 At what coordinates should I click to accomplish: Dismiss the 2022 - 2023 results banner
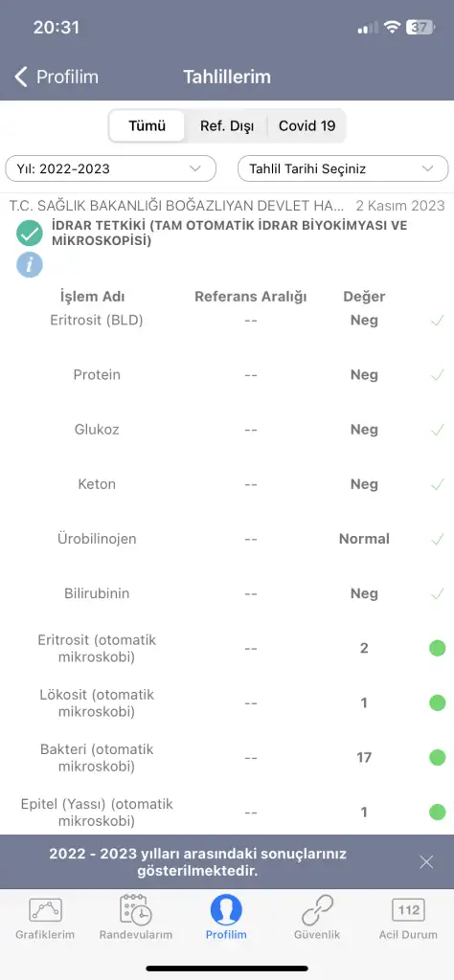click(x=426, y=862)
